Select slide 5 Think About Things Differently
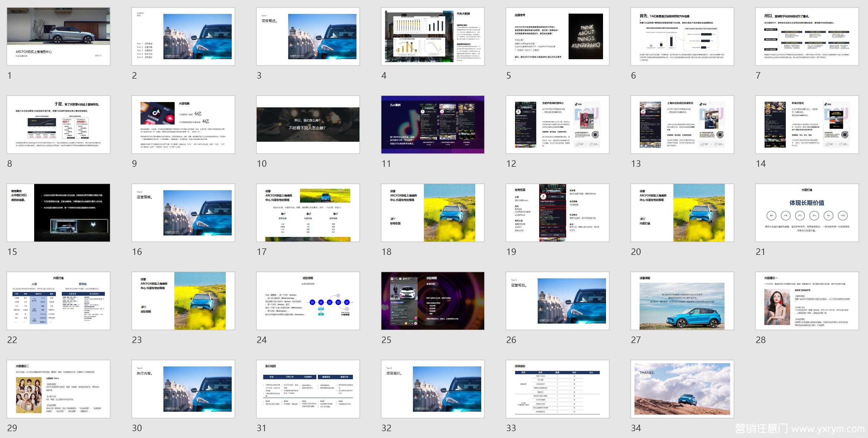Viewport: 868px width, 438px height. pos(557,36)
